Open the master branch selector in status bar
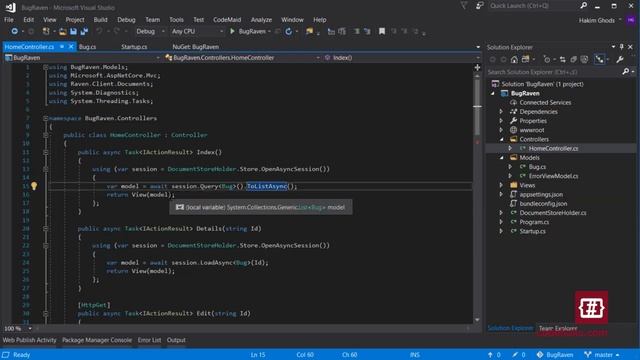The image size is (640, 360). [602, 355]
